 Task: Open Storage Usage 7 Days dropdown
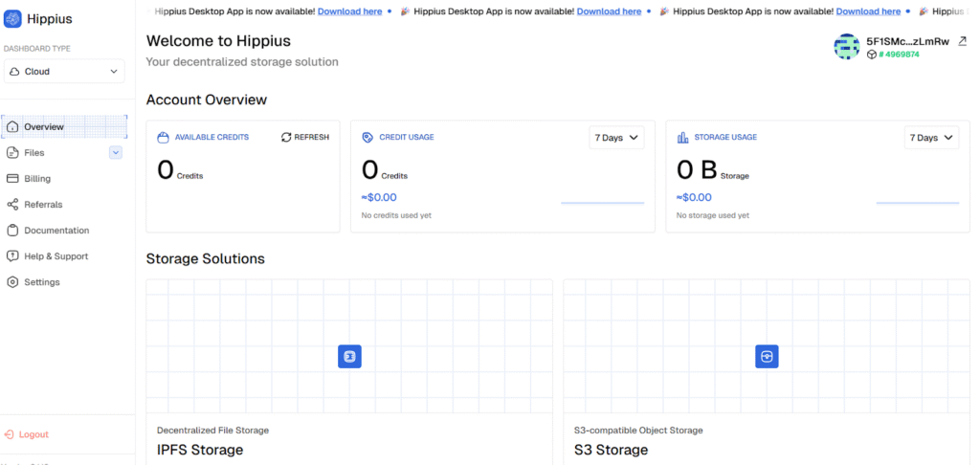pyautogui.click(x=931, y=138)
